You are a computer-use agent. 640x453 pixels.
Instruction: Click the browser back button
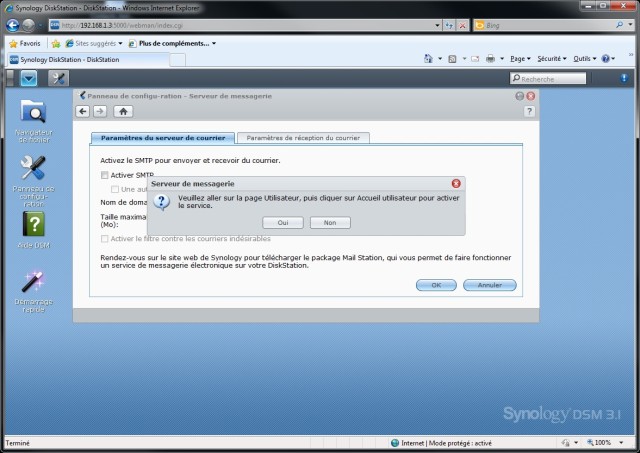point(13,25)
